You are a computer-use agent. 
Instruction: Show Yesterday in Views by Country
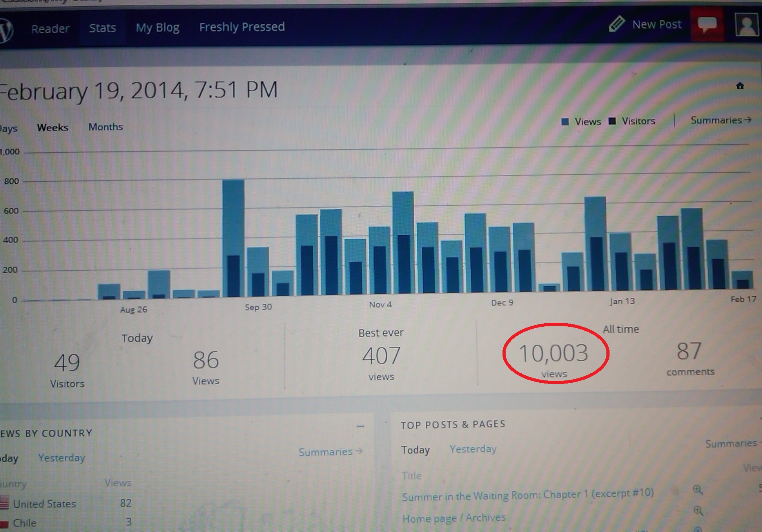pyautogui.click(x=62, y=458)
